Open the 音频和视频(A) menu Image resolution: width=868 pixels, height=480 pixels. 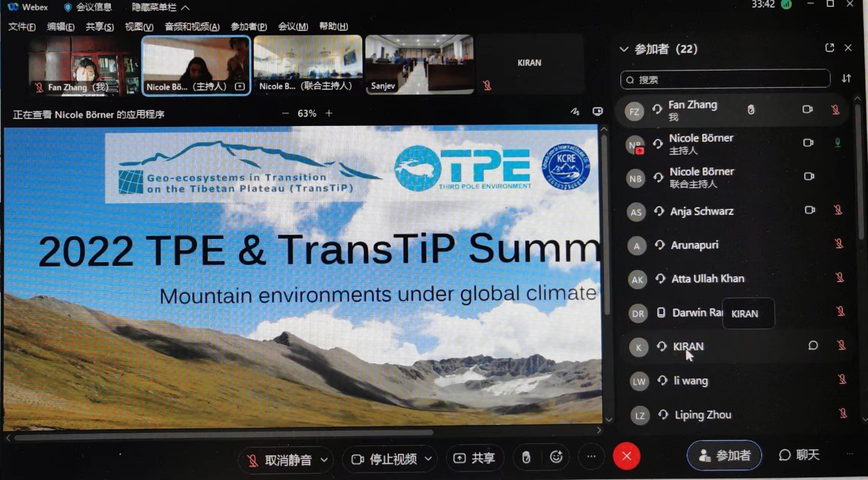(x=192, y=27)
